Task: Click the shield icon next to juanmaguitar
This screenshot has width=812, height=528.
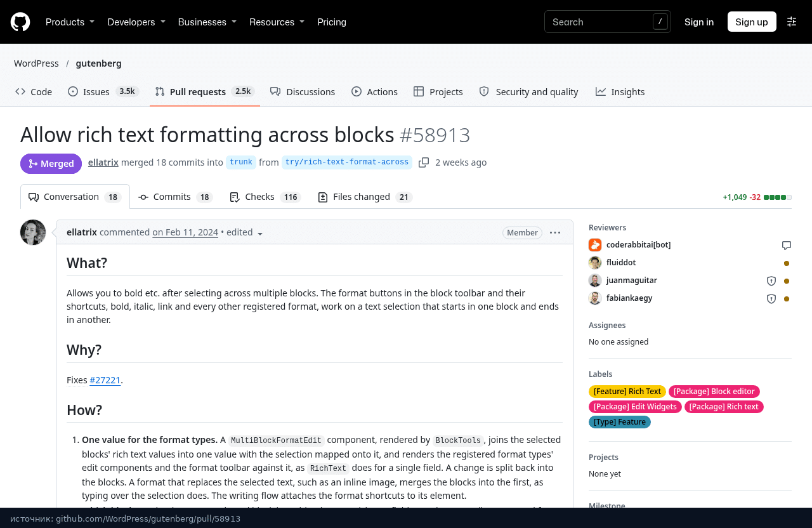Action: pyautogui.click(x=771, y=281)
